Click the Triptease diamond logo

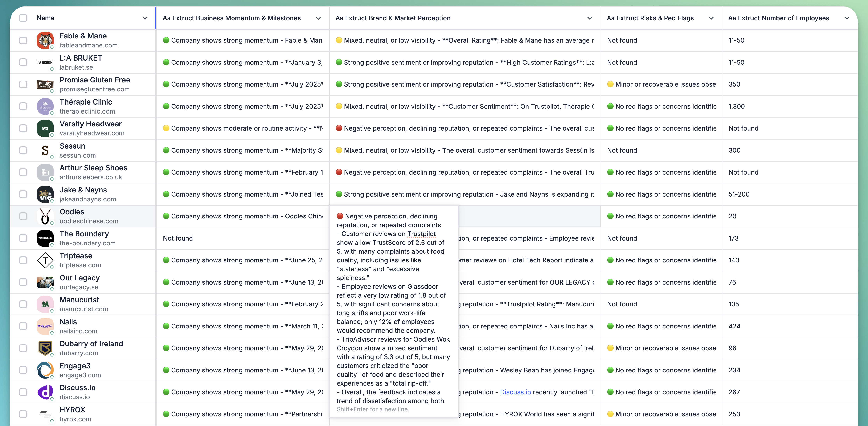[45, 260]
